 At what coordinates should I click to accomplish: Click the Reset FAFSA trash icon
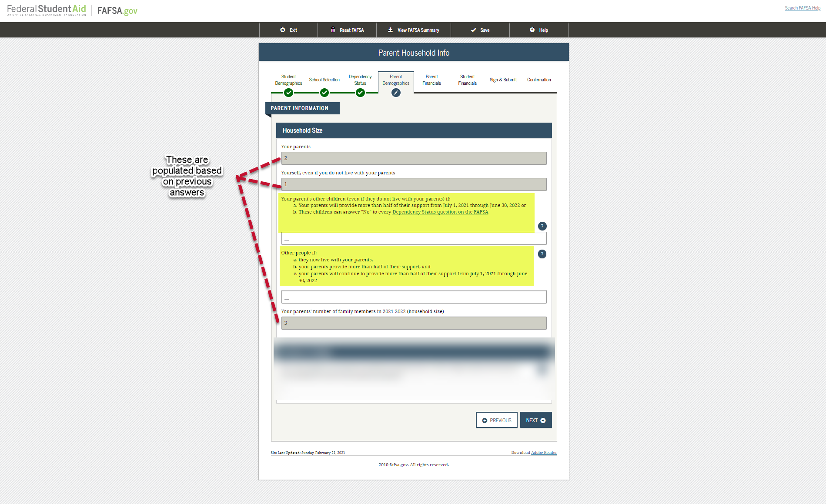click(x=333, y=30)
